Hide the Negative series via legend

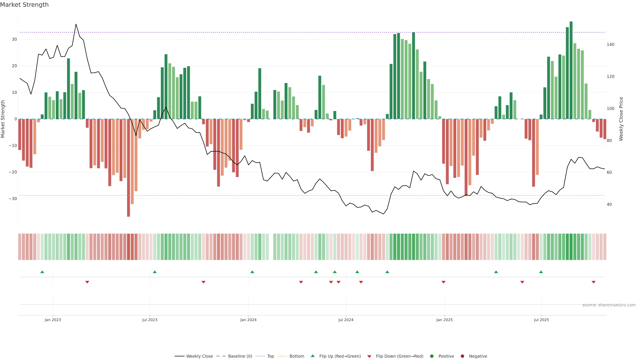point(478,356)
